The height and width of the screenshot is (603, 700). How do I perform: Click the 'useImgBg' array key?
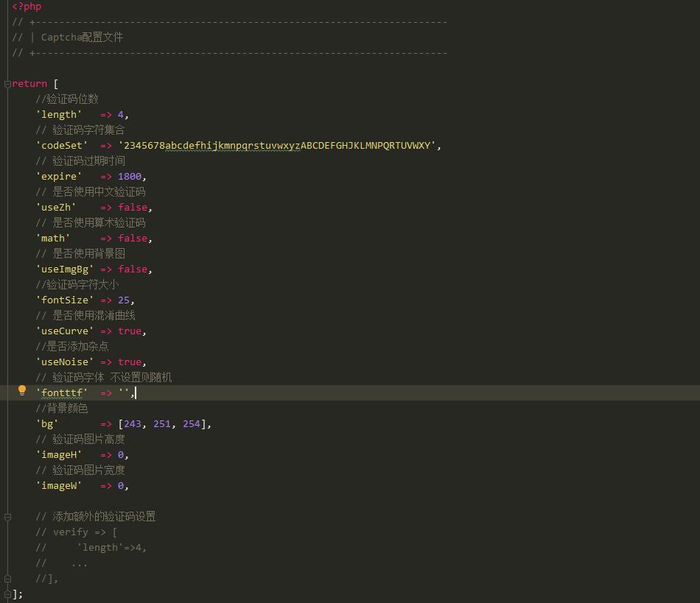pos(65,269)
